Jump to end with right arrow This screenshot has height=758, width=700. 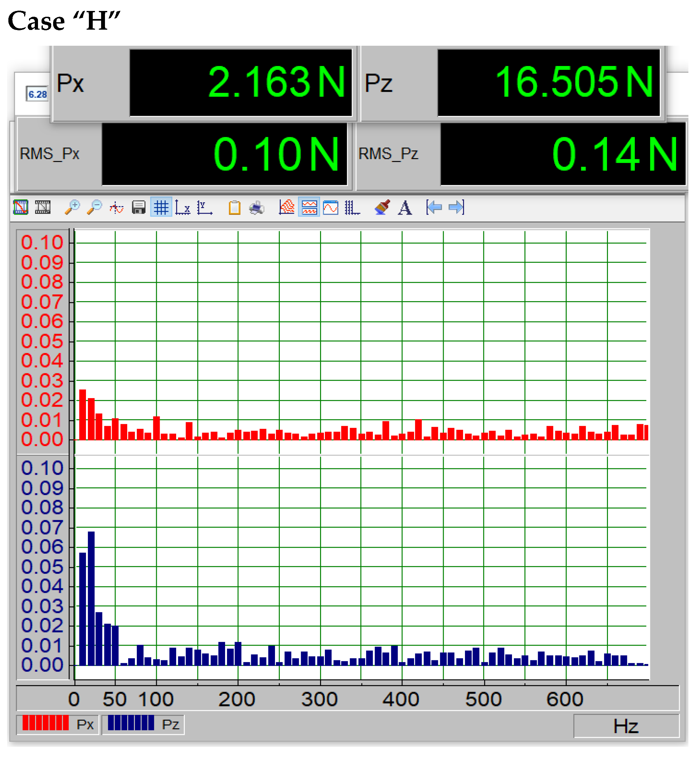coord(456,208)
